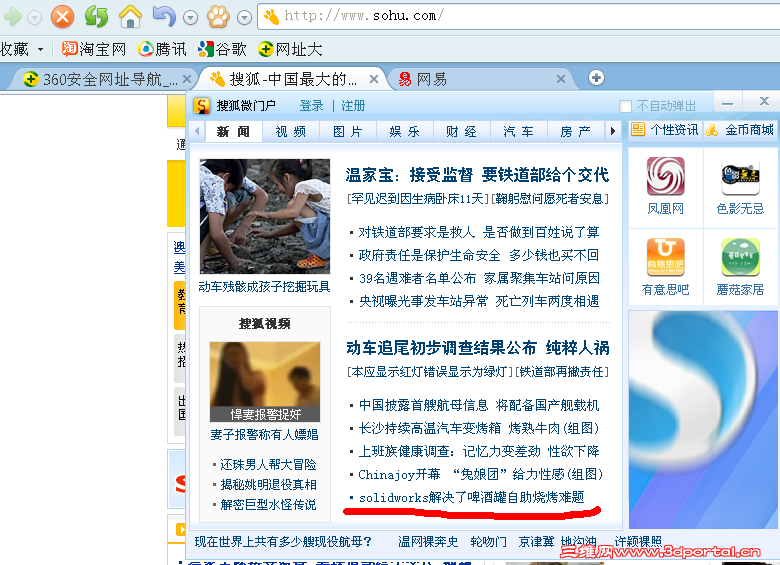Open the 谷歌 bookmark
This screenshot has width=780, height=565.
tap(222, 49)
